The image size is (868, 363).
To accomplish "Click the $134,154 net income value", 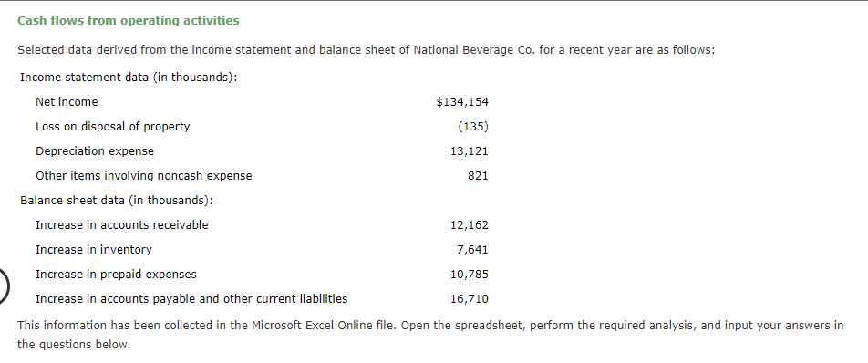I will point(462,102).
